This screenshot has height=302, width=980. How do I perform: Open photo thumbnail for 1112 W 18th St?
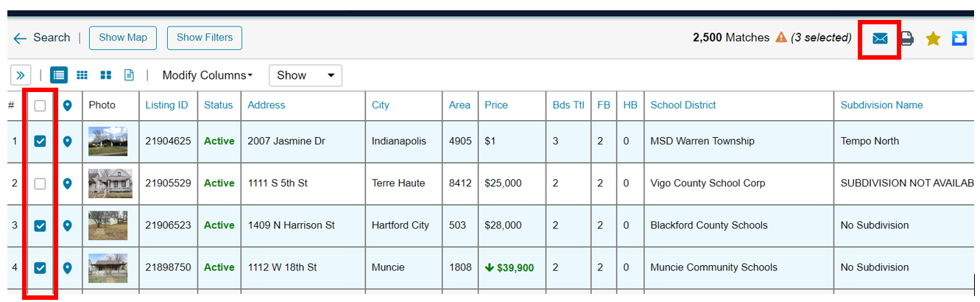pyautogui.click(x=107, y=268)
